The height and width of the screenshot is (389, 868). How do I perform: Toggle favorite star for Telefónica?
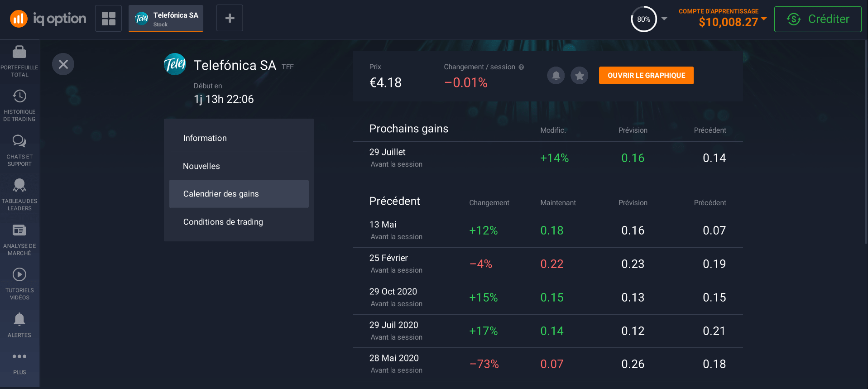click(x=580, y=75)
